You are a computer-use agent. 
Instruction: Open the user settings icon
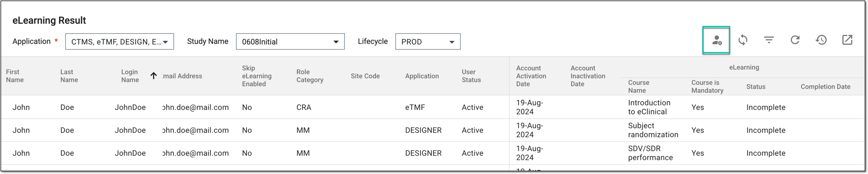pos(717,40)
